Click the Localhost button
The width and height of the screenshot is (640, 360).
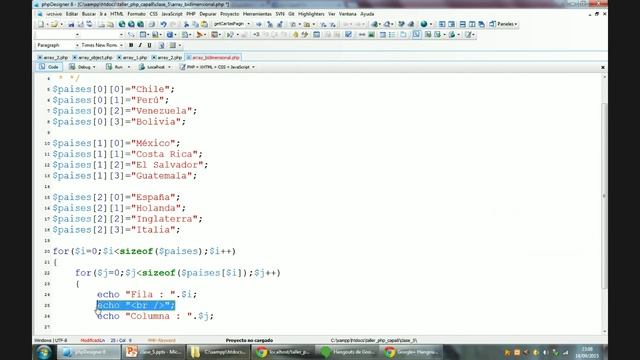pyautogui.click(x=152, y=67)
